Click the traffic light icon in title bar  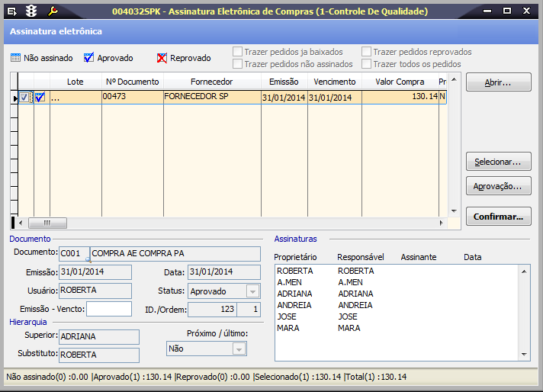pyautogui.click(x=31, y=11)
